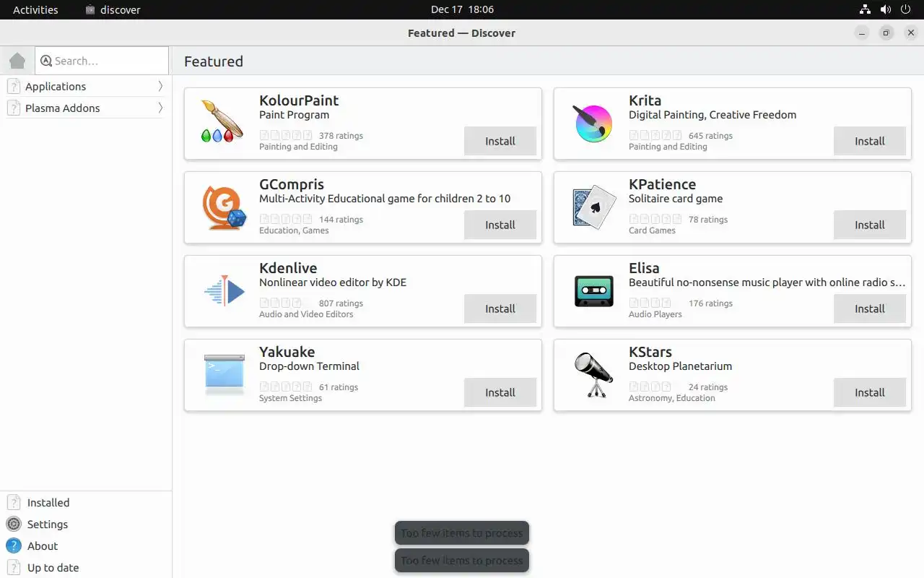
Task: Click the Elisa cassette icon
Action: click(593, 291)
